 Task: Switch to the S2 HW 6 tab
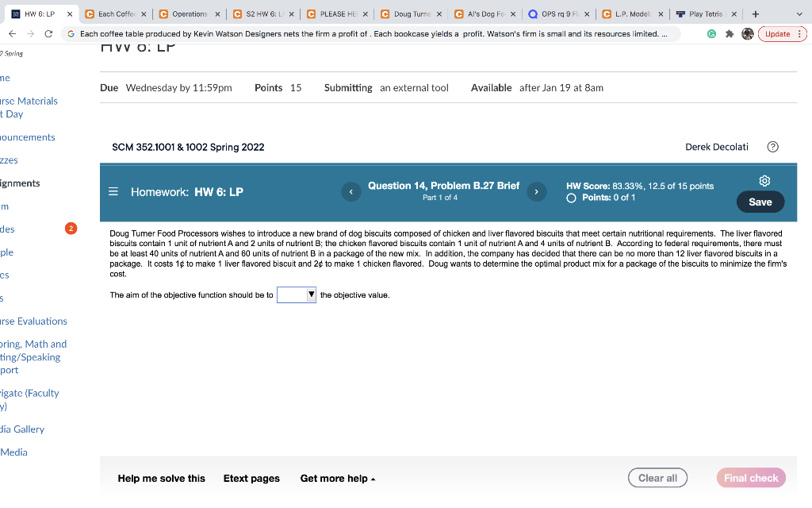click(265, 14)
